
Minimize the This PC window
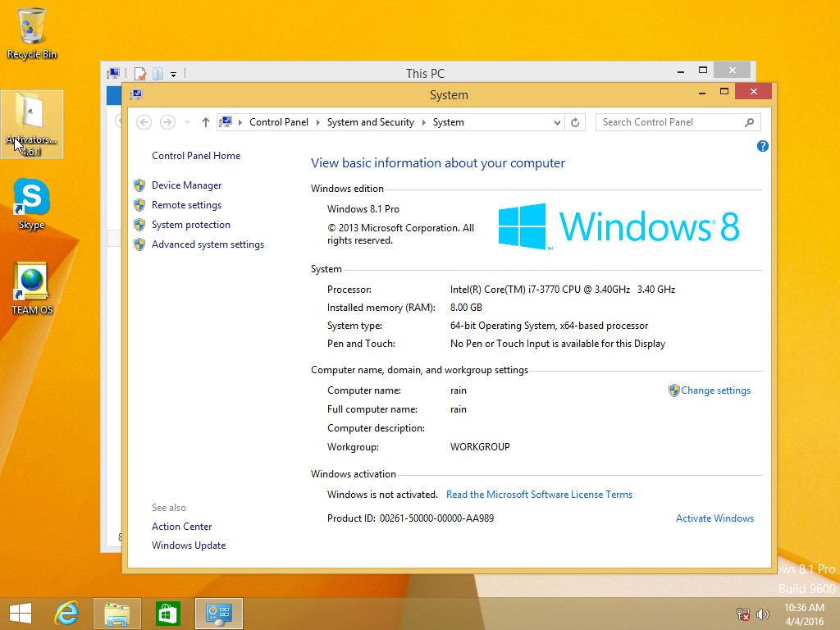point(680,71)
